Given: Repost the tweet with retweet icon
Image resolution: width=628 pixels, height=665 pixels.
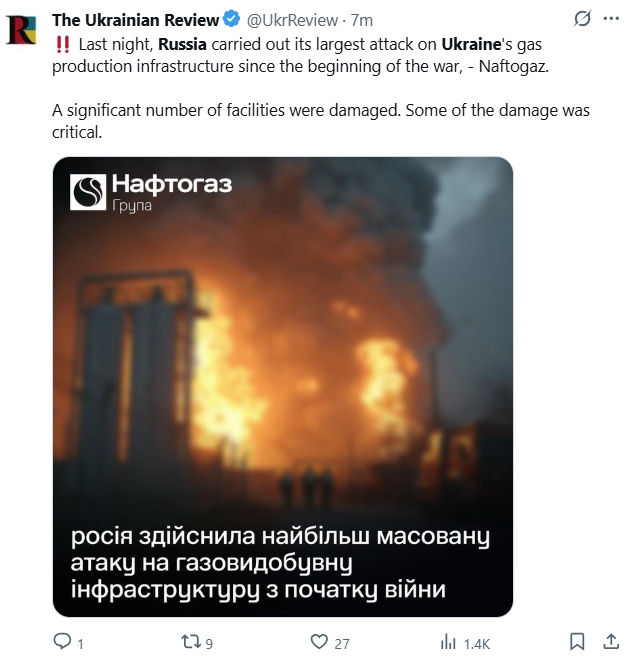Looking at the screenshot, I should (190, 641).
